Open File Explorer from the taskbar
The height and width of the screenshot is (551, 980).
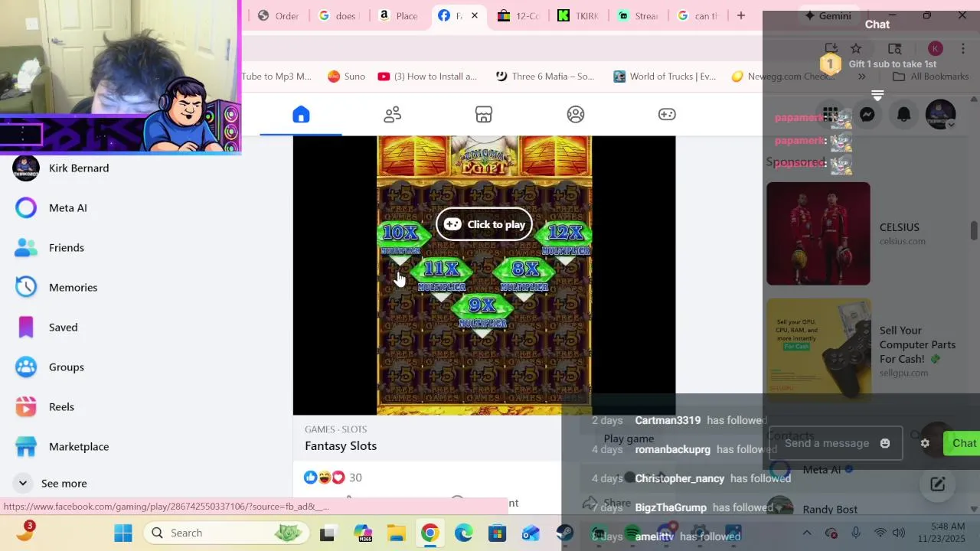pos(396,533)
